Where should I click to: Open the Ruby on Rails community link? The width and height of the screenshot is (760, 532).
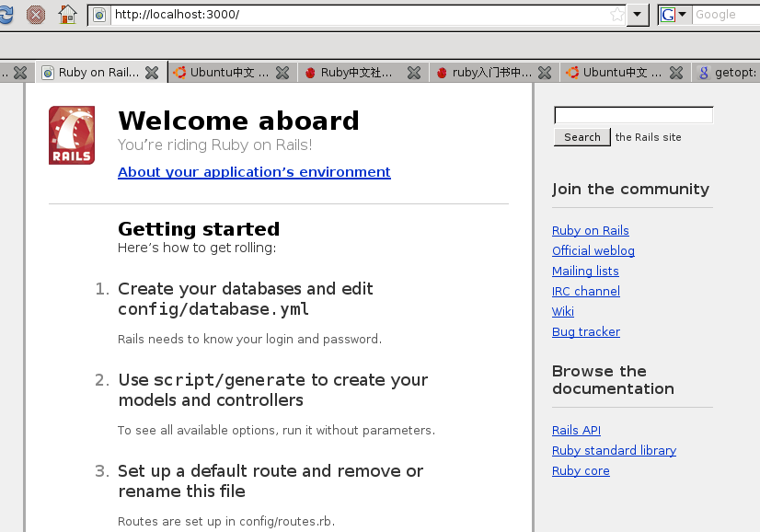pyautogui.click(x=591, y=230)
